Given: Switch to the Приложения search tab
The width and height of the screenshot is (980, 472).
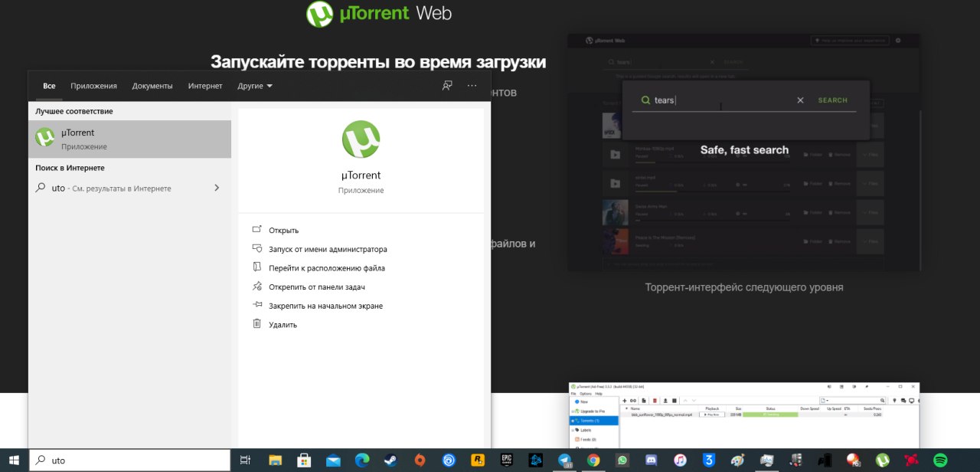Looking at the screenshot, I should tap(93, 86).
